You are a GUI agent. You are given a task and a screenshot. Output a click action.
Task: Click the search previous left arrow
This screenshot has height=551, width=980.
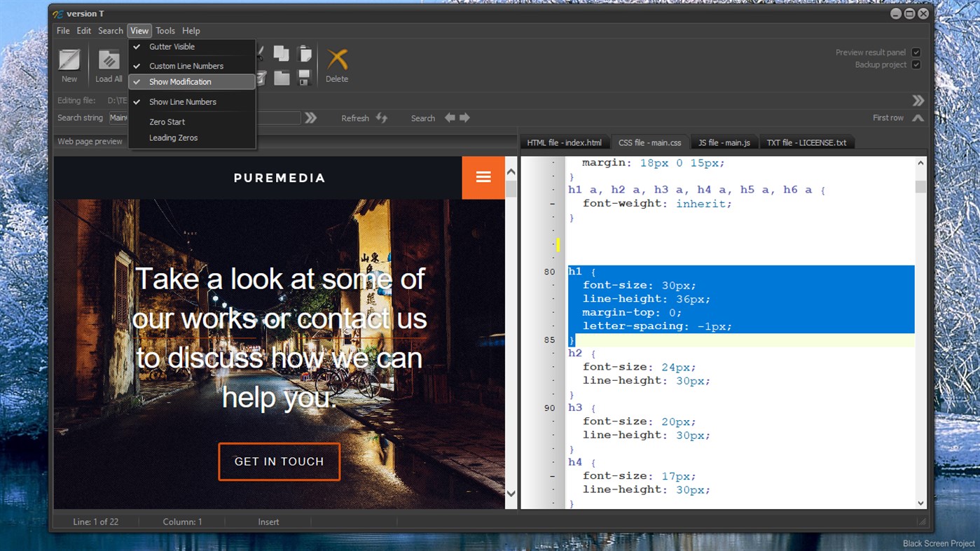tap(450, 118)
